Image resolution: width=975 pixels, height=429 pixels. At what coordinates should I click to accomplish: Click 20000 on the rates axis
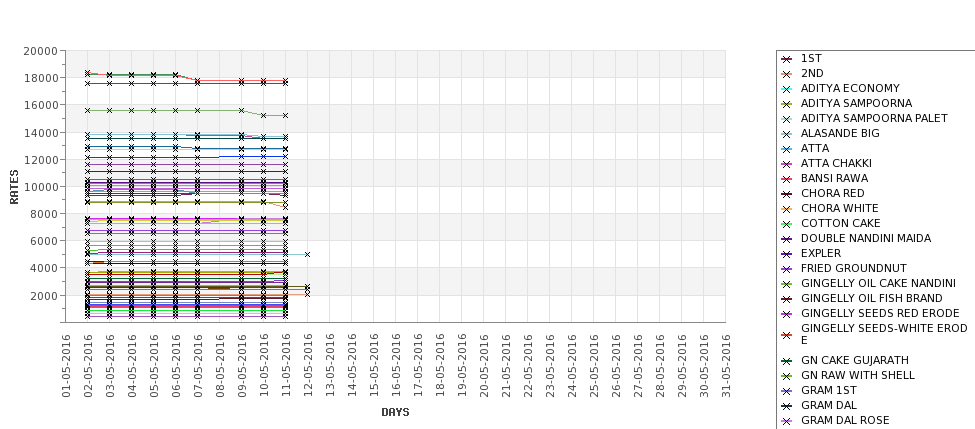click(x=40, y=51)
